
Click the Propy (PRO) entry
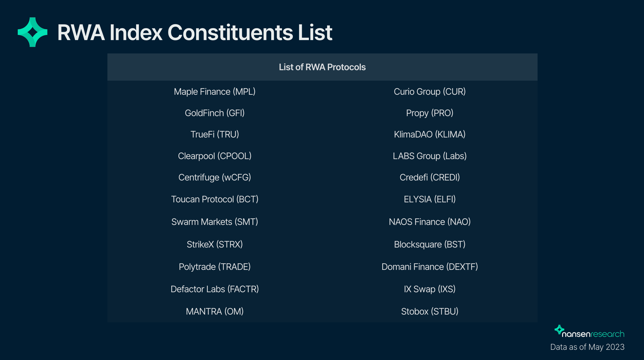430,113
